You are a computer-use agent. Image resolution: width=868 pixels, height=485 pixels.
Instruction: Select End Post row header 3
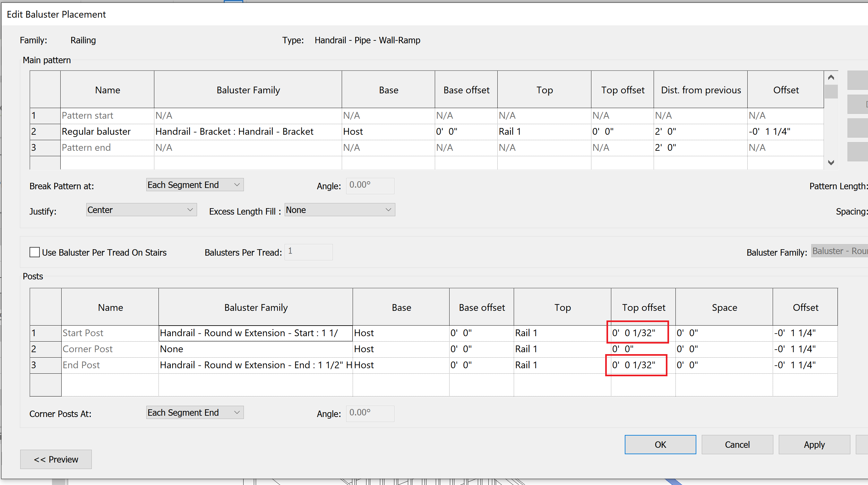pyautogui.click(x=46, y=365)
